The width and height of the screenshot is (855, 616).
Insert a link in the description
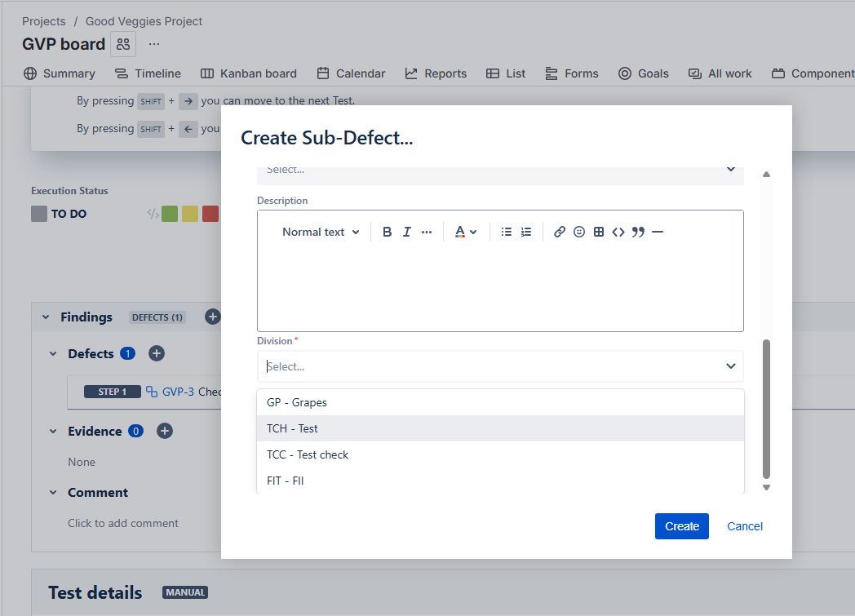(x=560, y=232)
